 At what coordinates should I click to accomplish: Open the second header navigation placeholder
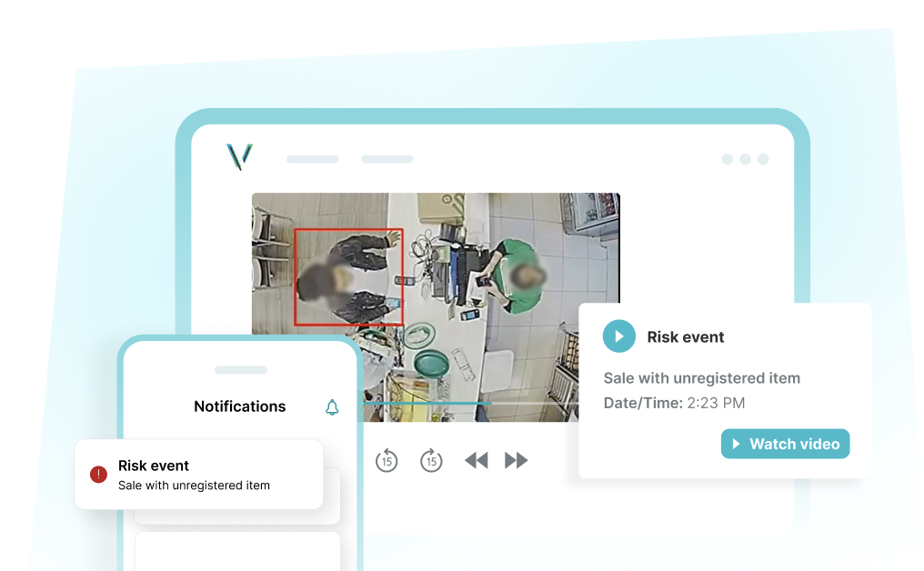click(x=387, y=159)
